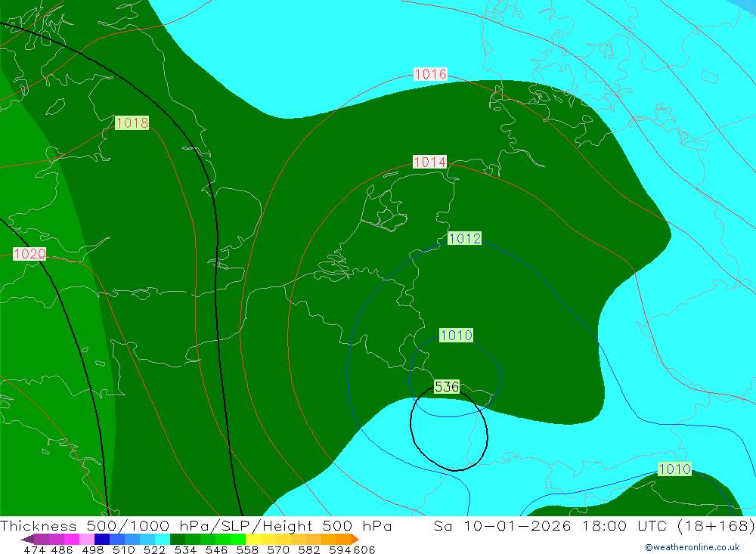Click the 1018 isobar label
This screenshot has height=554, width=756.
(x=132, y=122)
